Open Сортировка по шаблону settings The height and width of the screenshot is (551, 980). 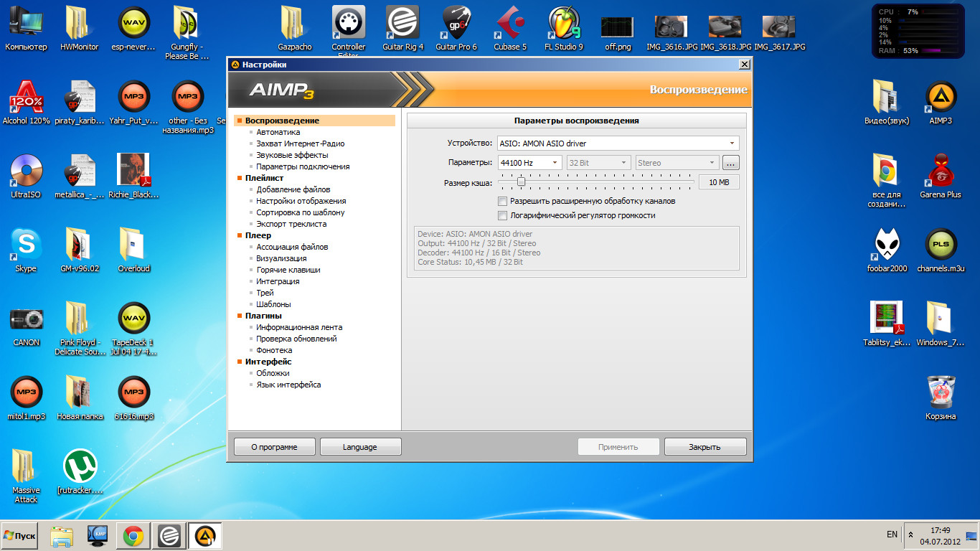click(x=301, y=212)
